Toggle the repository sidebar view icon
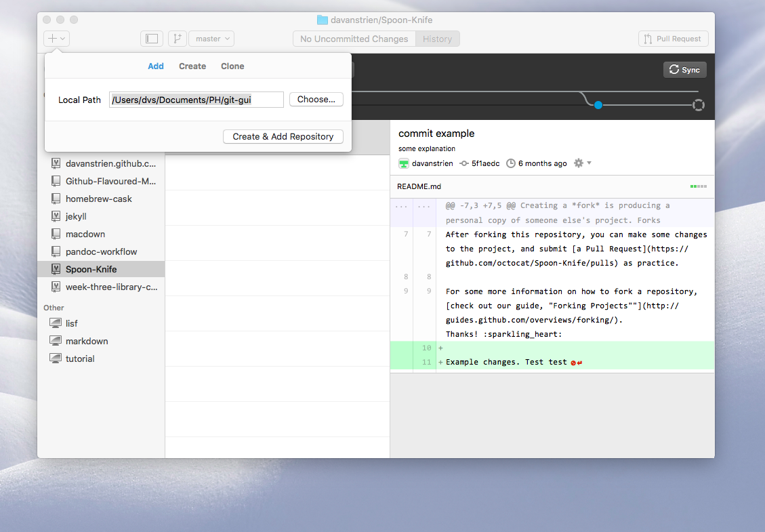Image resolution: width=765 pixels, height=532 pixels. coord(151,39)
